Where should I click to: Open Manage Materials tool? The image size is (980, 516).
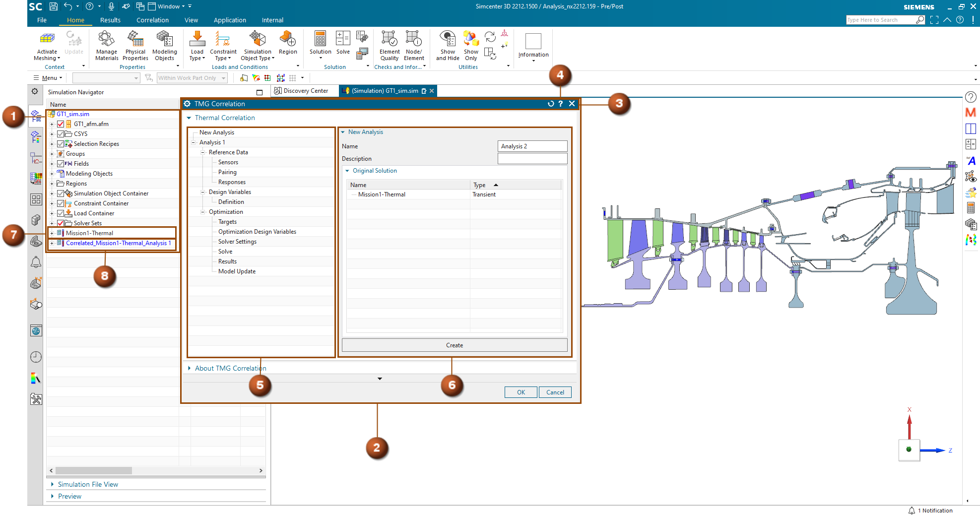(106, 39)
